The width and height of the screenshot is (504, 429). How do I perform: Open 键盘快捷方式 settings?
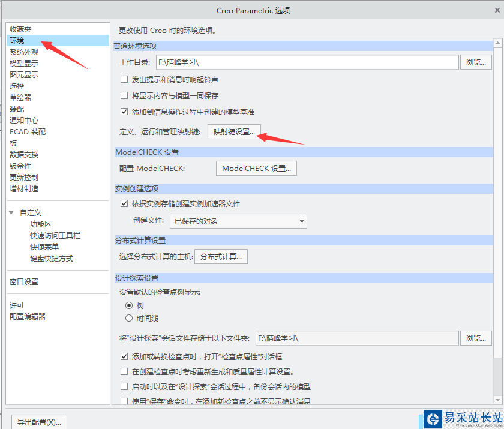click(52, 259)
